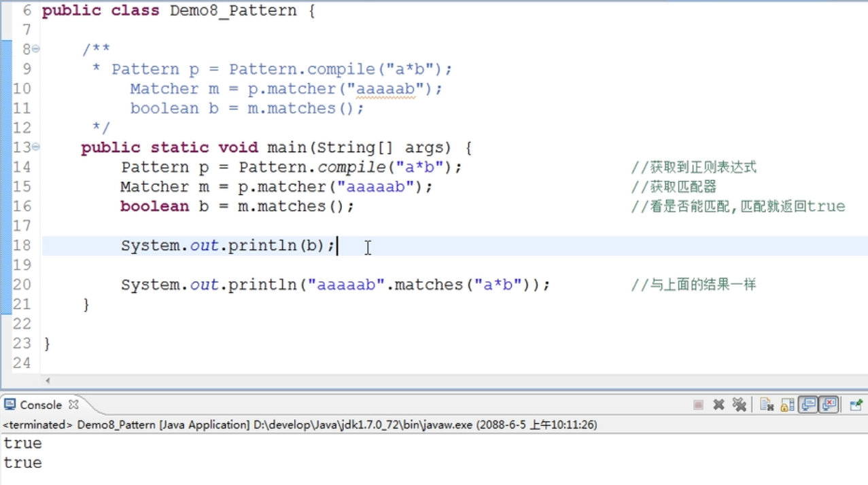868x485 pixels.
Task: Switch to the Console tab
Action: point(41,405)
